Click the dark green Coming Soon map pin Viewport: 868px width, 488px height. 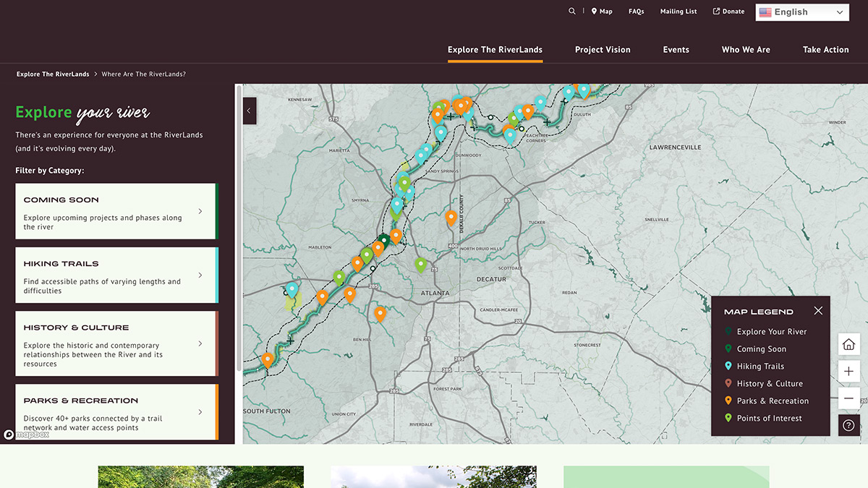point(383,239)
